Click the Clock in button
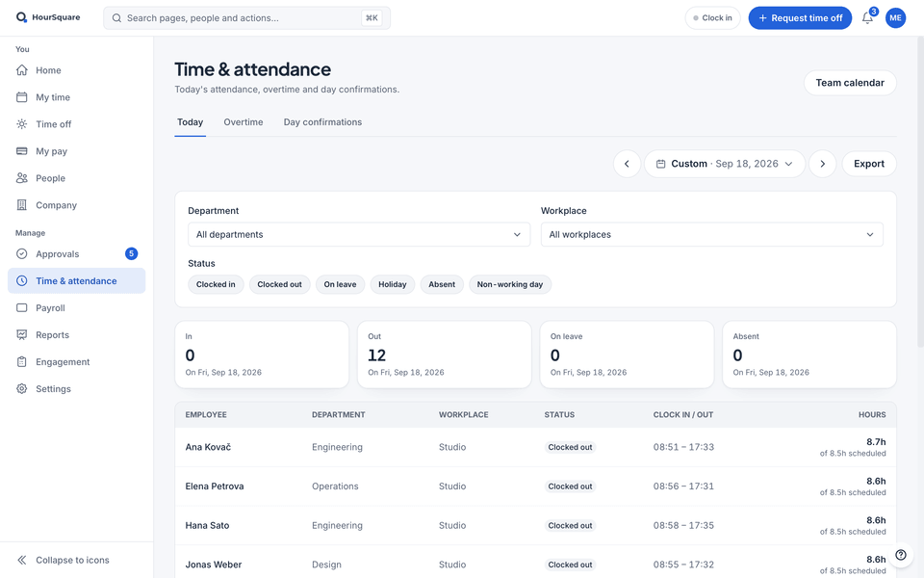Screen dimensions: 924x578 (712, 17)
